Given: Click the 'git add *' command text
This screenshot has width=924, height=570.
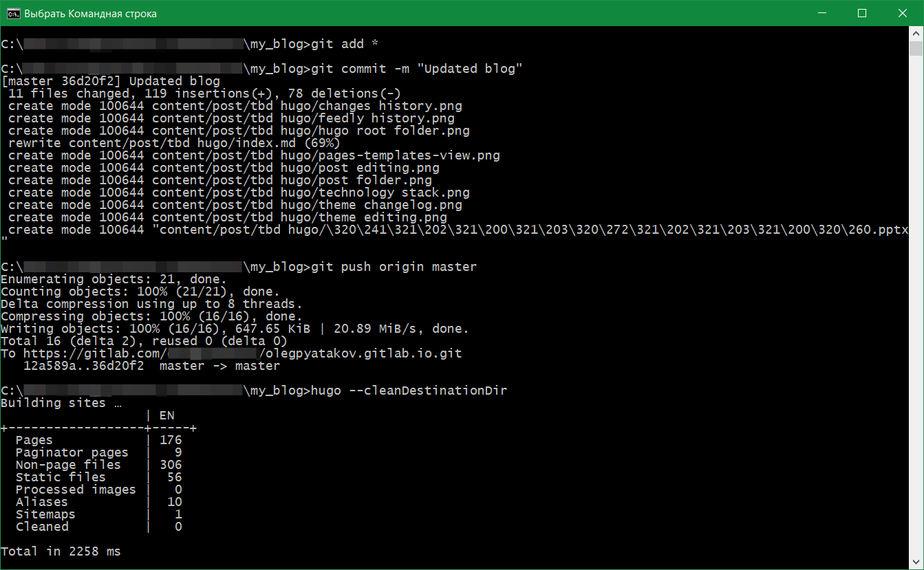Looking at the screenshot, I should tap(345, 44).
